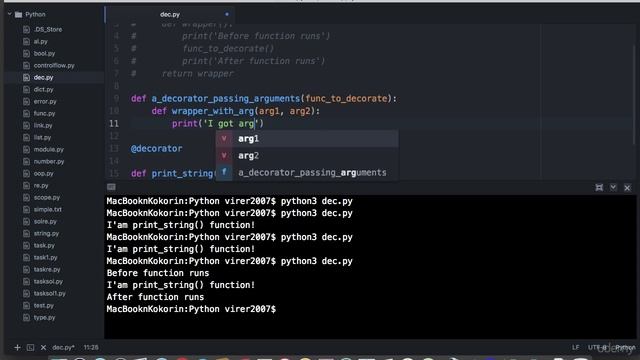This screenshot has height=360, width=640.
Task: Switch to the dec.py editor tab
Action: point(170,14)
